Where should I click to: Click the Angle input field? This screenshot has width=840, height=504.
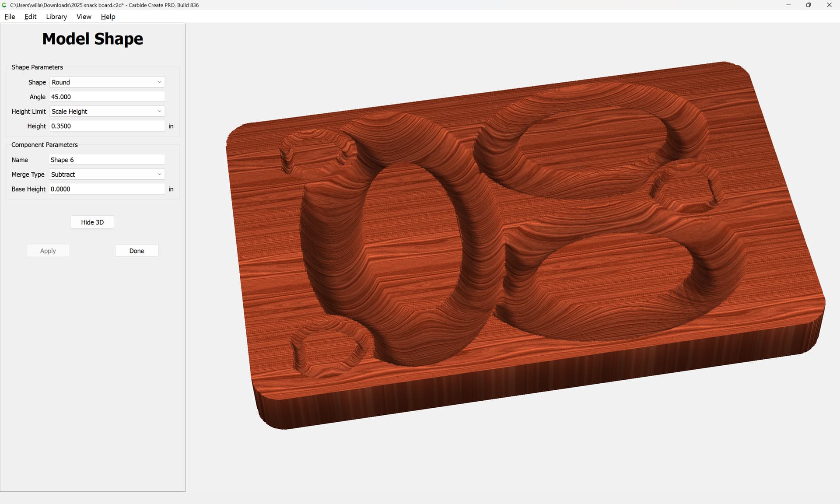(x=107, y=97)
